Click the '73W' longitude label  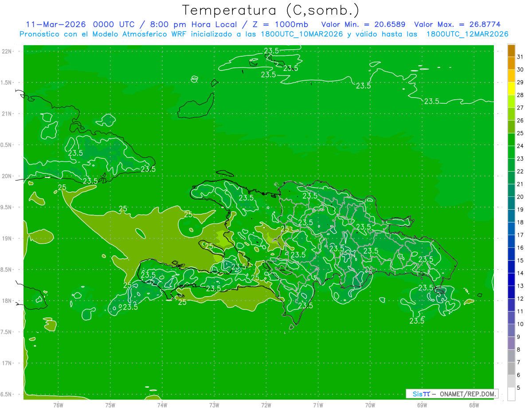coord(214,405)
